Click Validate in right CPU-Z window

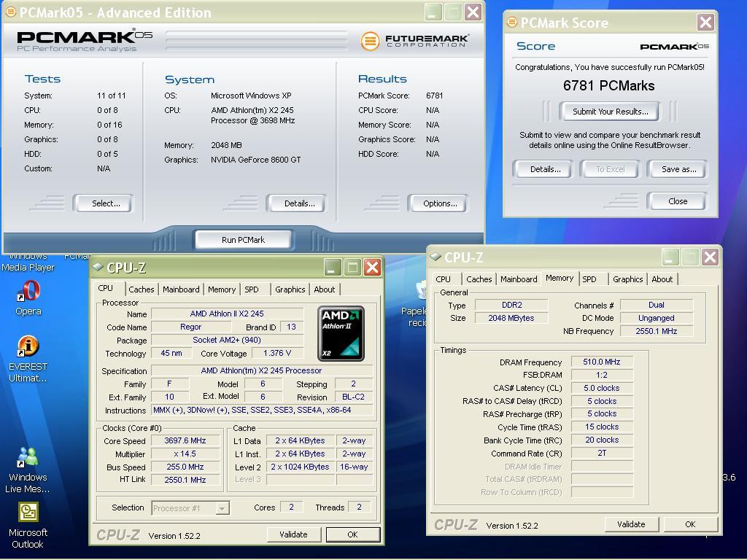(x=631, y=524)
